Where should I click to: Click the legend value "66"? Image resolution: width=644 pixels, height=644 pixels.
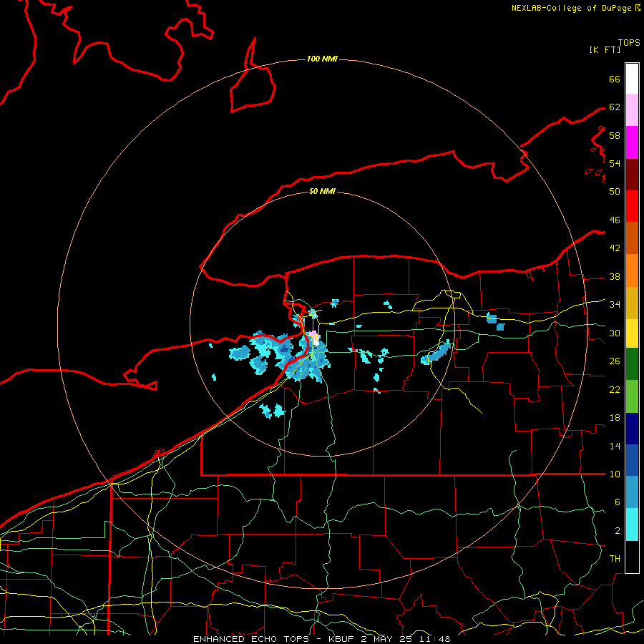tap(615, 79)
